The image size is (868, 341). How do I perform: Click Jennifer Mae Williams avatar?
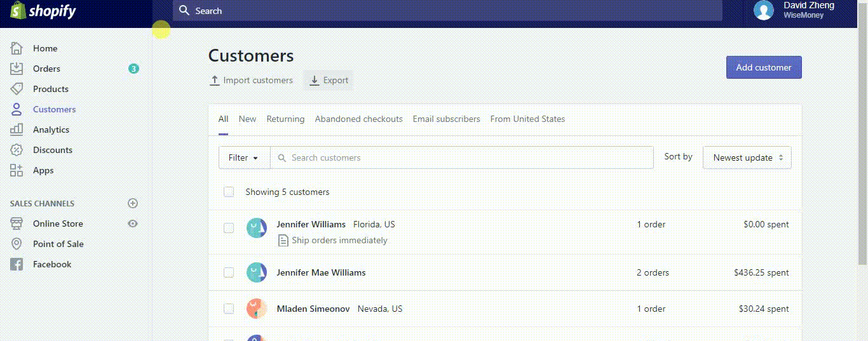pyautogui.click(x=257, y=272)
